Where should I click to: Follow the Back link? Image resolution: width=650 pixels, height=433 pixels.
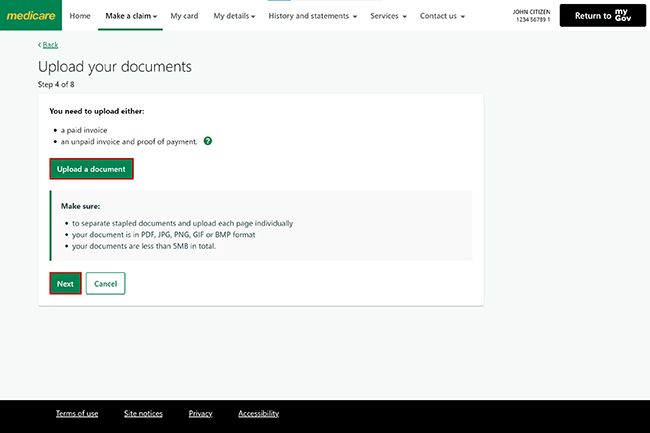pos(50,45)
